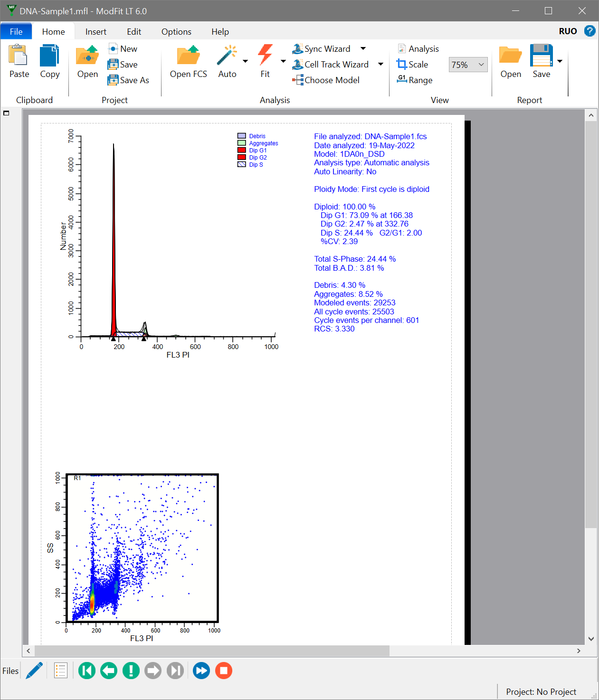Click the Choose Model icon
The height and width of the screenshot is (700, 599).
click(298, 80)
